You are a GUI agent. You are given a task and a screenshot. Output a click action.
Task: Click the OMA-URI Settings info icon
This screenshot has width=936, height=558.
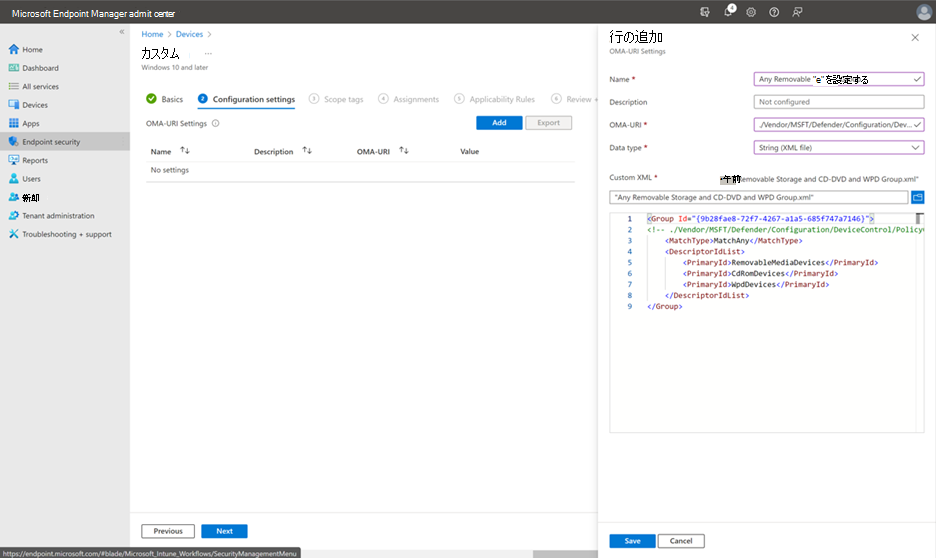(x=215, y=124)
